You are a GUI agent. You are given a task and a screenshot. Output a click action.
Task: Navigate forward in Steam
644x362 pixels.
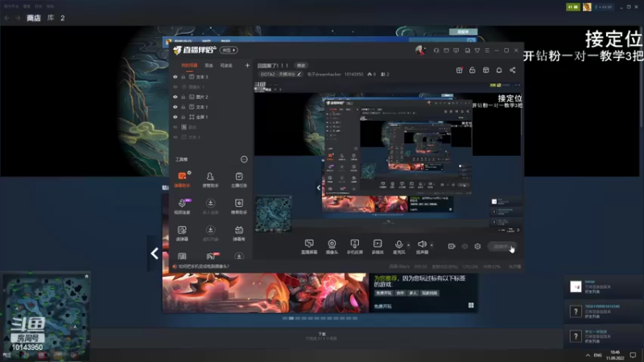point(18,18)
